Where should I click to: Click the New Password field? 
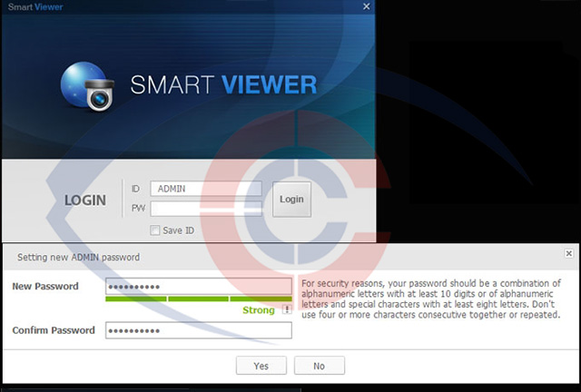[x=199, y=287]
